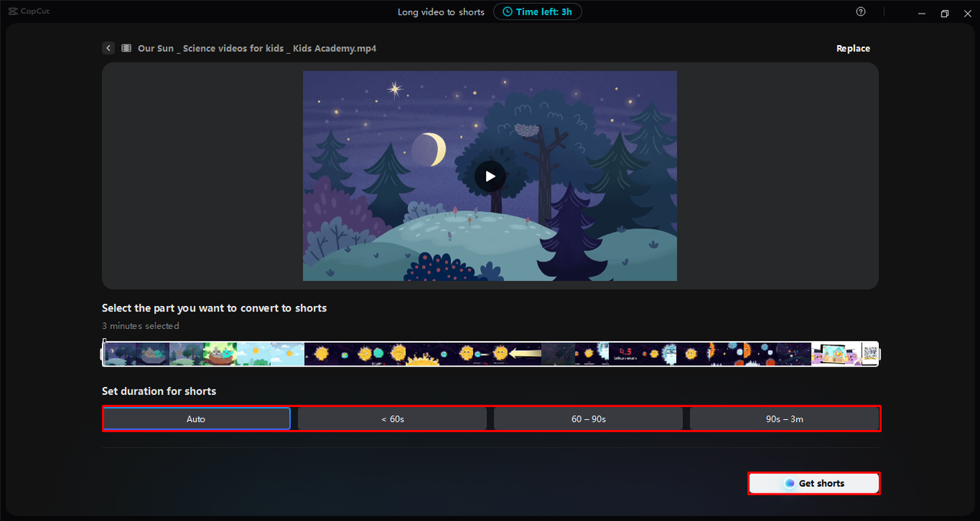Viewport: 980px width, 521px height.
Task: Click the Time left: 3h badge
Action: (x=537, y=11)
